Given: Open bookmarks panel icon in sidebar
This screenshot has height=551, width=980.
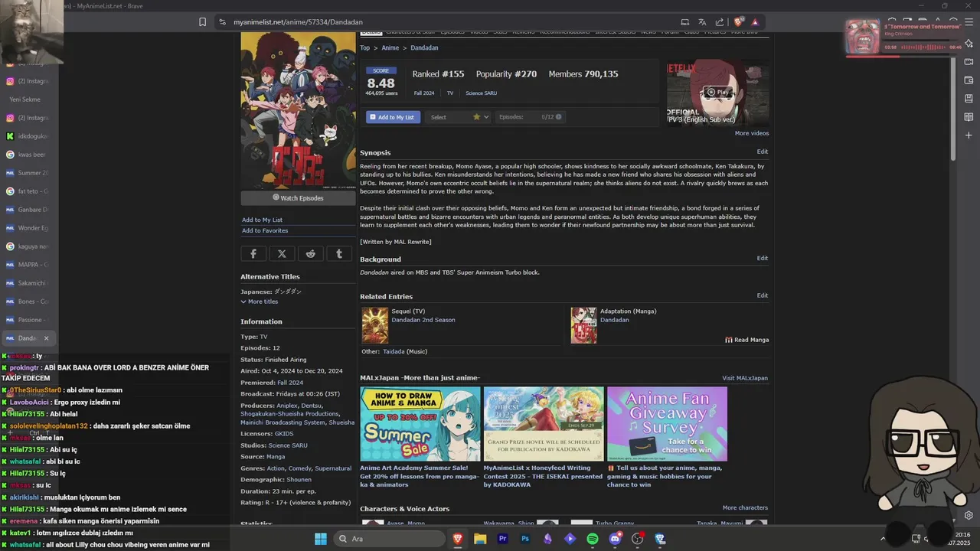Looking at the screenshot, I should [x=969, y=99].
